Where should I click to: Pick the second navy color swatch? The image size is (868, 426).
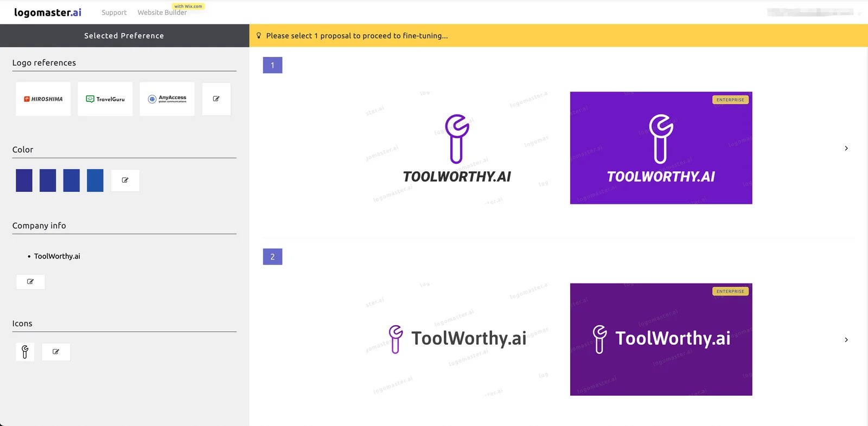pyautogui.click(x=48, y=180)
